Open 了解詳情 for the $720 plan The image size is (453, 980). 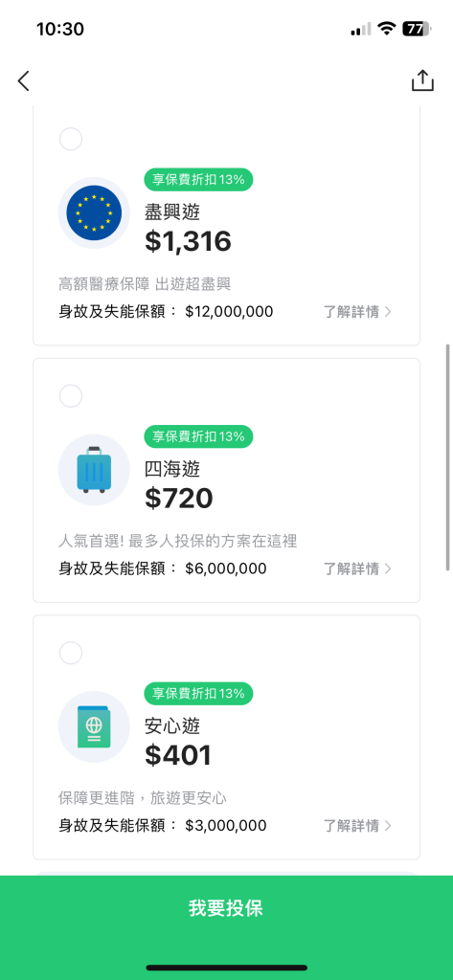pos(357,568)
